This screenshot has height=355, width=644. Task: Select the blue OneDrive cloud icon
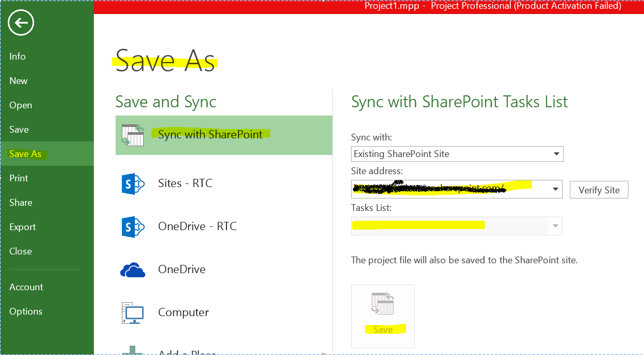point(133,269)
